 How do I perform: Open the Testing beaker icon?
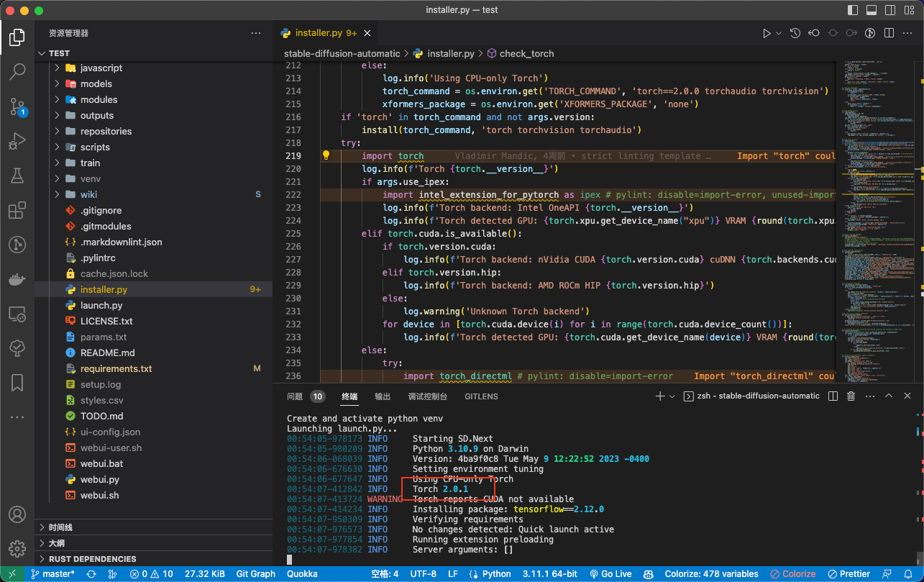point(17,176)
